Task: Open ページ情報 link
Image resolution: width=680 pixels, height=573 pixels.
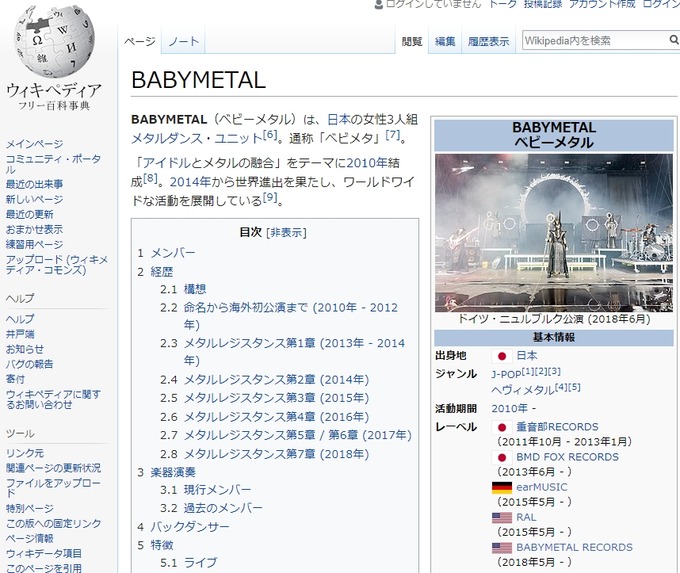Action: coord(29,539)
